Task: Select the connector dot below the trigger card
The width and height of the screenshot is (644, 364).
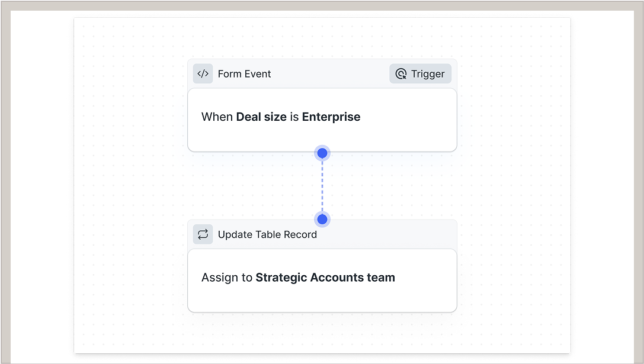Action: click(322, 153)
